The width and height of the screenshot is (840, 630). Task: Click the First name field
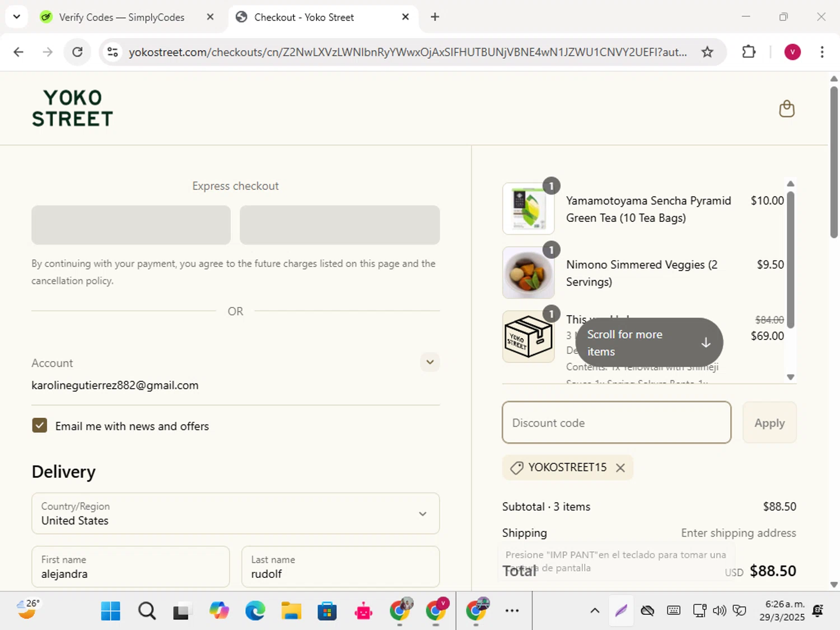coord(130,567)
